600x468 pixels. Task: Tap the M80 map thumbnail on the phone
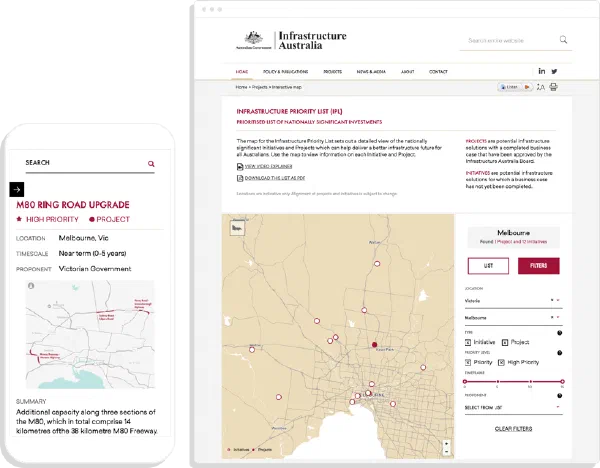(x=90, y=334)
